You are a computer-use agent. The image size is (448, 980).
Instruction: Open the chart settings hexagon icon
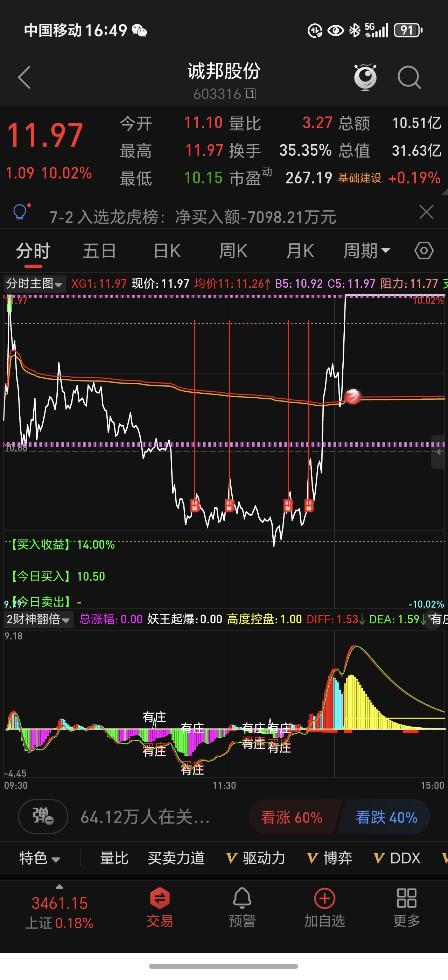[423, 251]
